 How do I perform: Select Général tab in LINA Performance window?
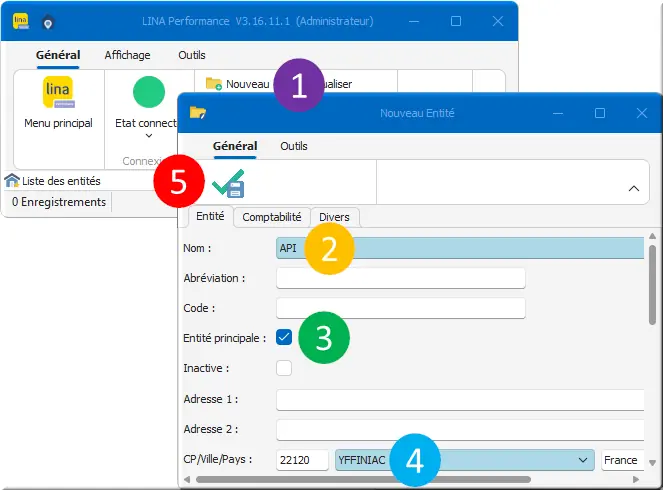point(58,55)
